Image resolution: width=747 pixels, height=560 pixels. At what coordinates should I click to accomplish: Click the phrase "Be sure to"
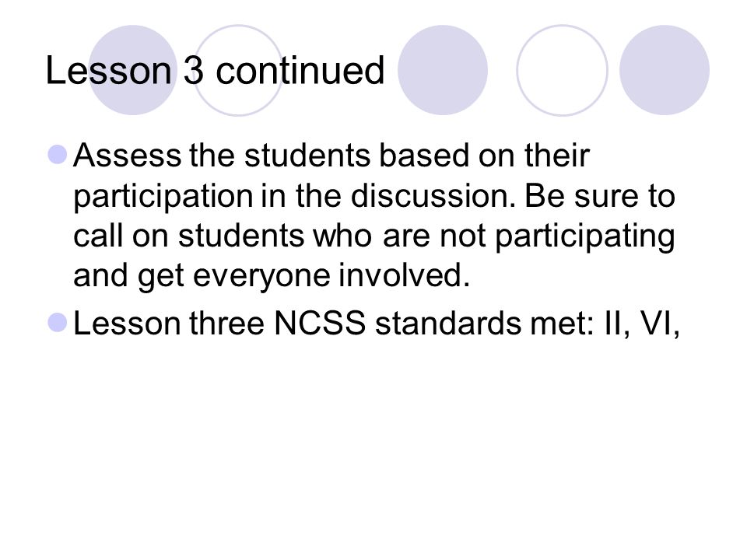click(x=600, y=195)
